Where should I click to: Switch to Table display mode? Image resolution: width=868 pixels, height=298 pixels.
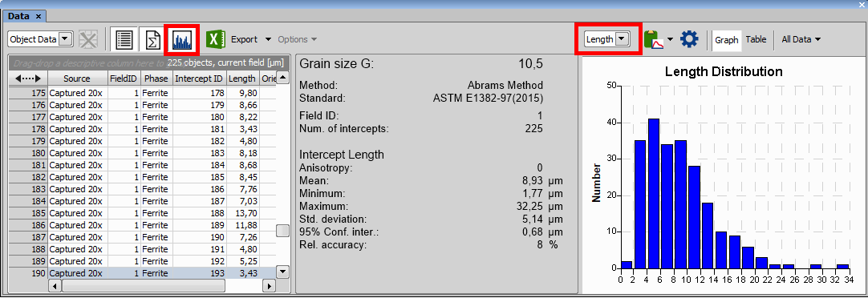coord(756,39)
